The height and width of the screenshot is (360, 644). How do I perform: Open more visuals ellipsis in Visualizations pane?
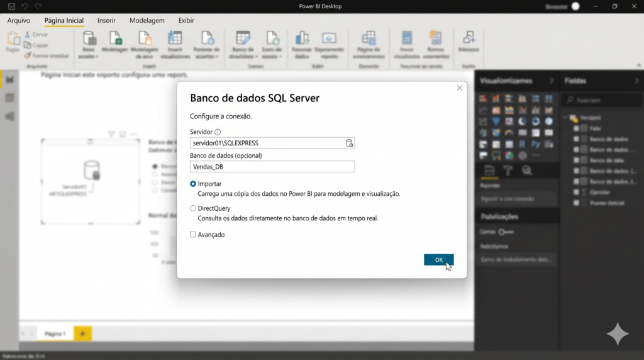coord(535,155)
